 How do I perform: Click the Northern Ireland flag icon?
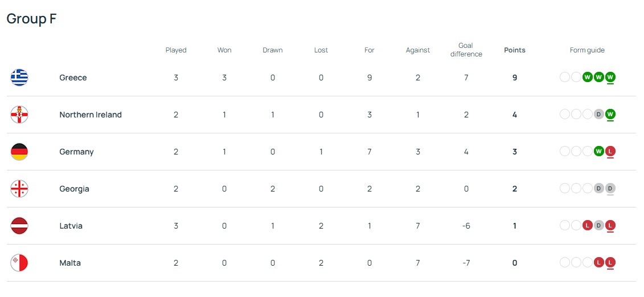coord(19,115)
